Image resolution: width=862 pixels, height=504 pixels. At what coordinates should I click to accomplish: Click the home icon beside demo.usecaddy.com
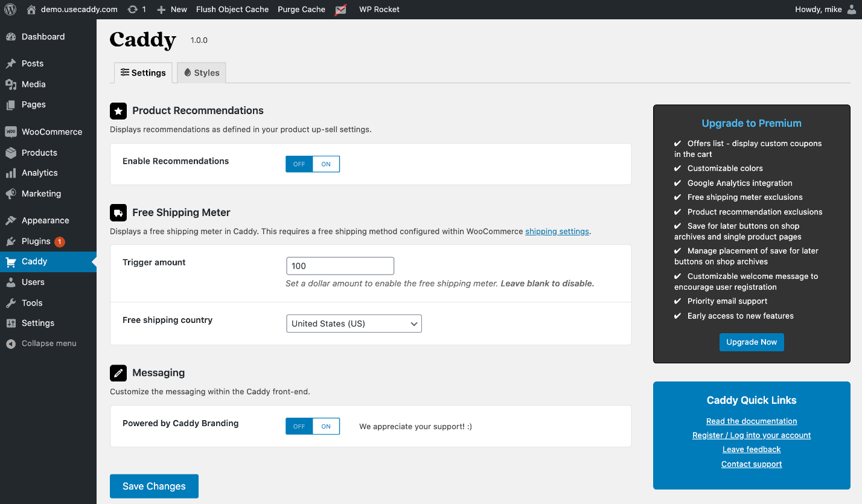pyautogui.click(x=31, y=10)
